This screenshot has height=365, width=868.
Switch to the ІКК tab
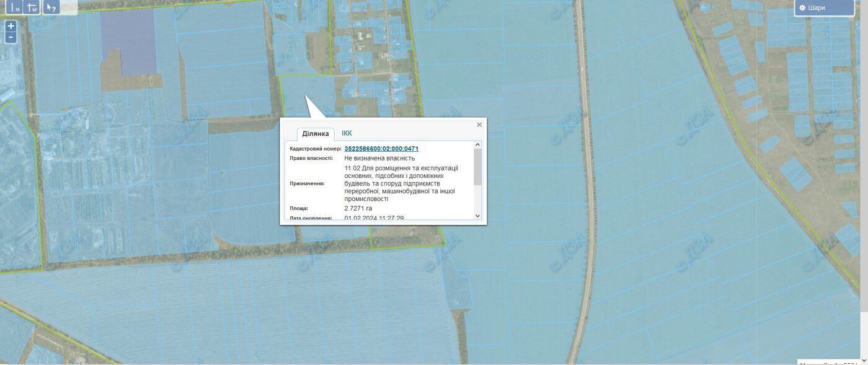click(x=347, y=133)
